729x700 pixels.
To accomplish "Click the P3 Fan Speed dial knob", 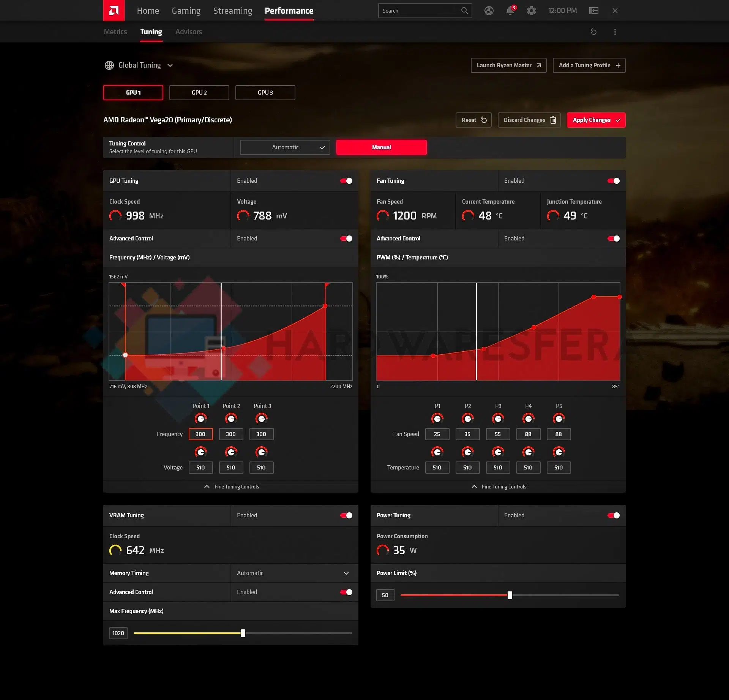I will tap(498, 419).
